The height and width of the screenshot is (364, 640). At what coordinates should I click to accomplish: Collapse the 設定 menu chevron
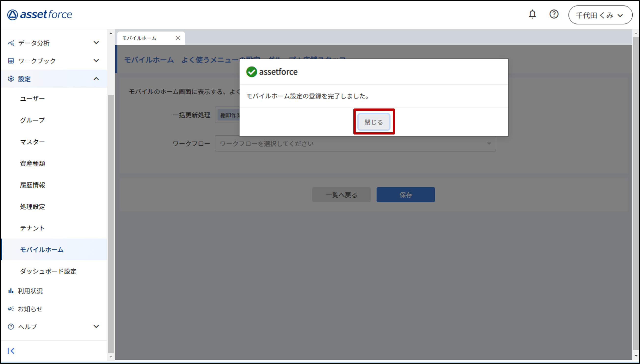tap(96, 79)
